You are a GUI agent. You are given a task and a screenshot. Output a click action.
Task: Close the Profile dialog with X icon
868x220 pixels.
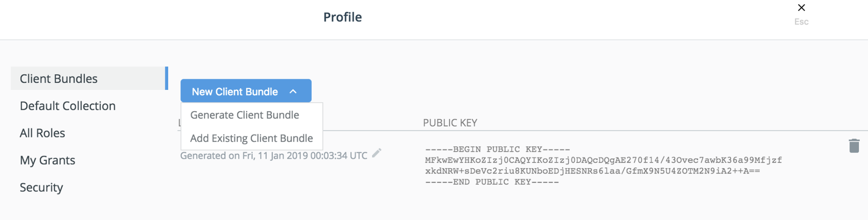click(801, 7)
